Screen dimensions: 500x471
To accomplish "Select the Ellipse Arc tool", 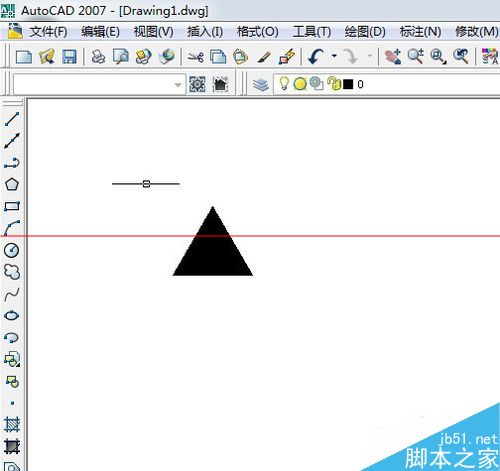I will (x=12, y=337).
